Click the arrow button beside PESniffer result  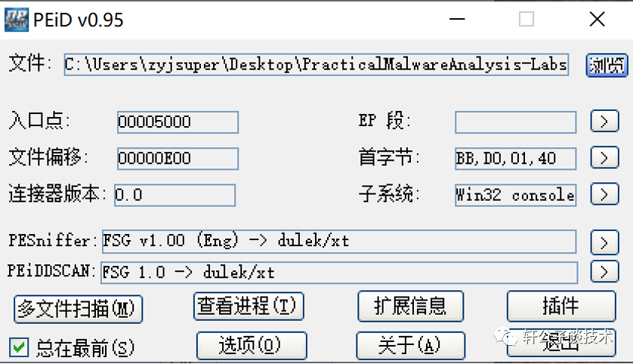[604, 242]
